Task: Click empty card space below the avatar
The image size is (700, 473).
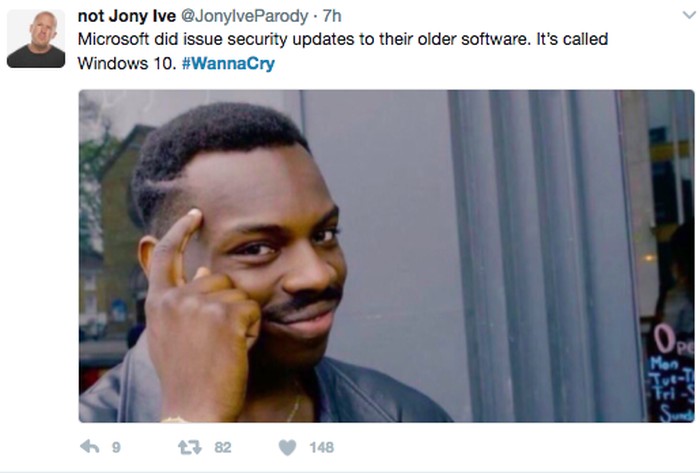Action: (x=36, y=250)
